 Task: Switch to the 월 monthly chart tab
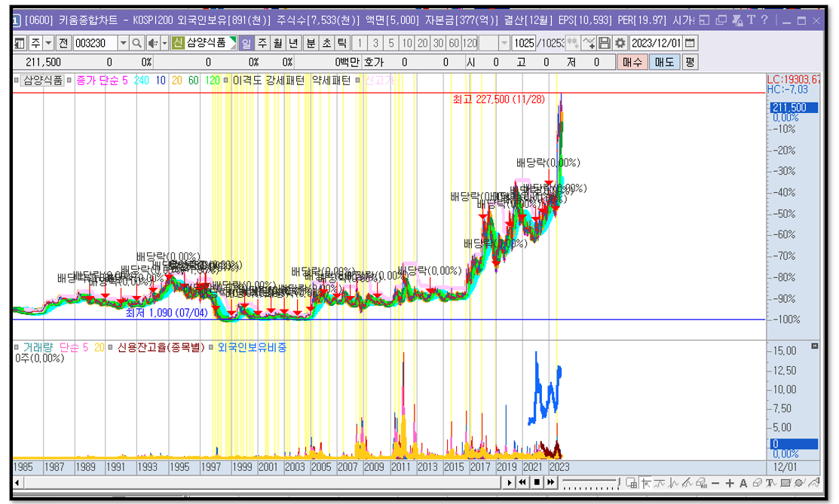click(x=277, y=43)
